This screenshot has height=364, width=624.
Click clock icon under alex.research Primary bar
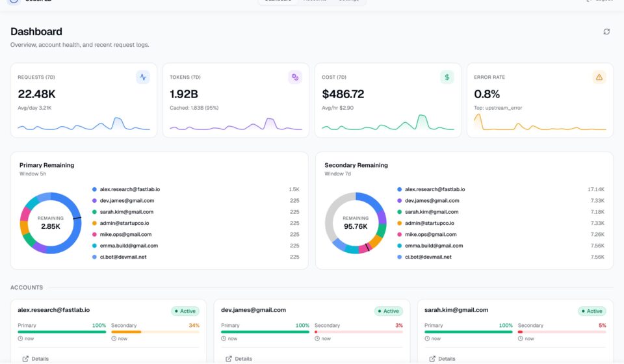point(20,339)
